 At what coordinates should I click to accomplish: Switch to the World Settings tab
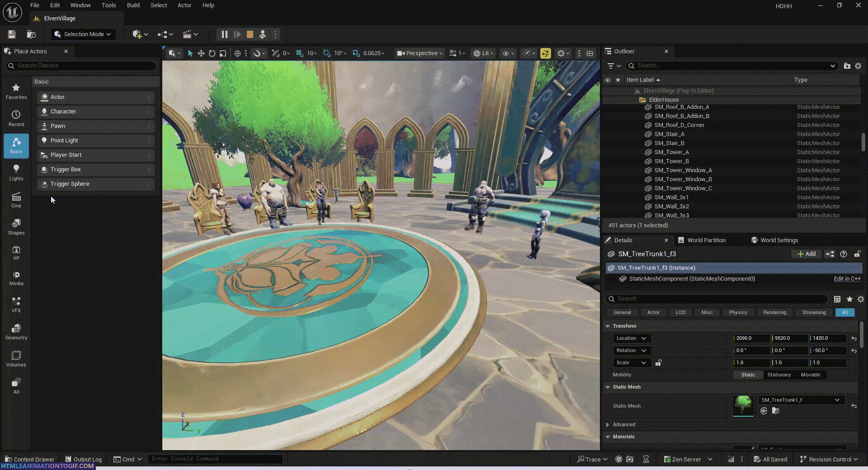pos(778,240)
